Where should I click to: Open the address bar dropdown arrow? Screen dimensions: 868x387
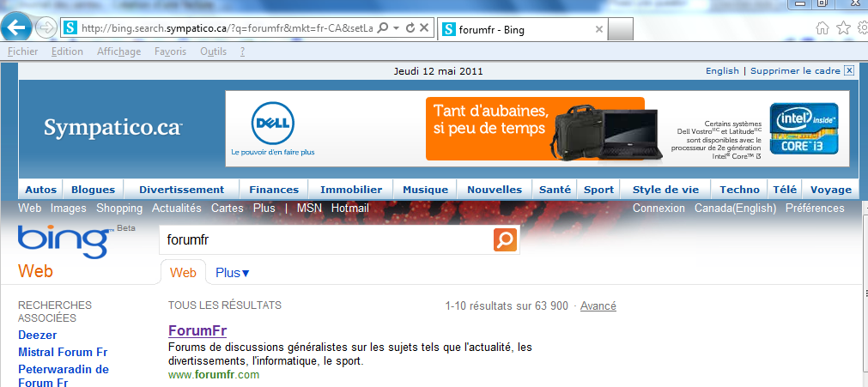click(x=397, y=28)
